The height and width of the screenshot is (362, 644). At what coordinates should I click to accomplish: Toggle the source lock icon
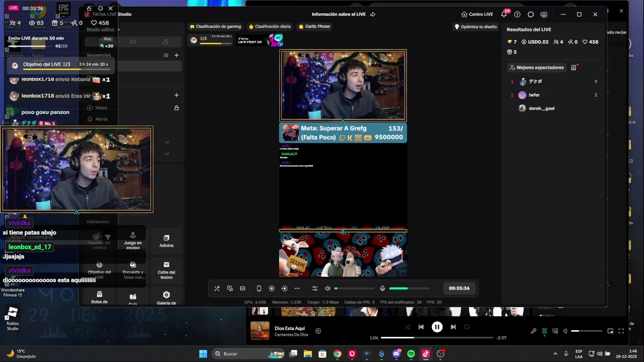tap(177, 108)
